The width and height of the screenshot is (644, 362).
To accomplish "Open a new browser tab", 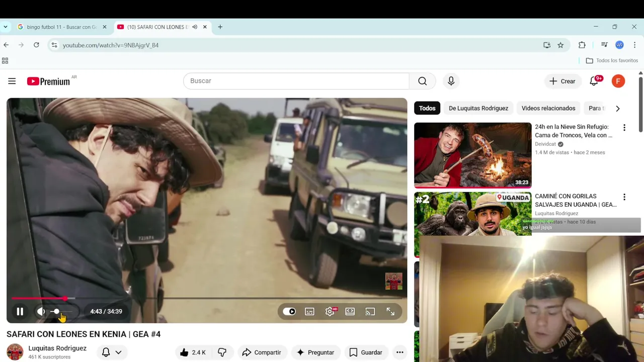I will click(x=220, y=27).
